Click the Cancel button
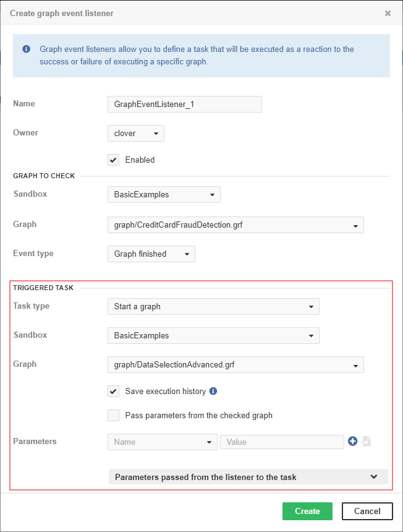This screenshot has height=532, width=403. point(367,511)
